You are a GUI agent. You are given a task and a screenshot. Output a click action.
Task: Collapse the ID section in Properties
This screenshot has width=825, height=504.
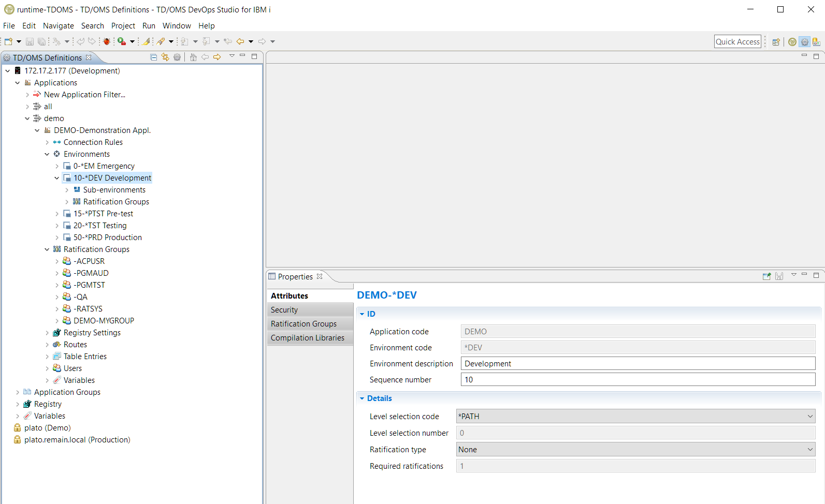[x=362, y=314]
